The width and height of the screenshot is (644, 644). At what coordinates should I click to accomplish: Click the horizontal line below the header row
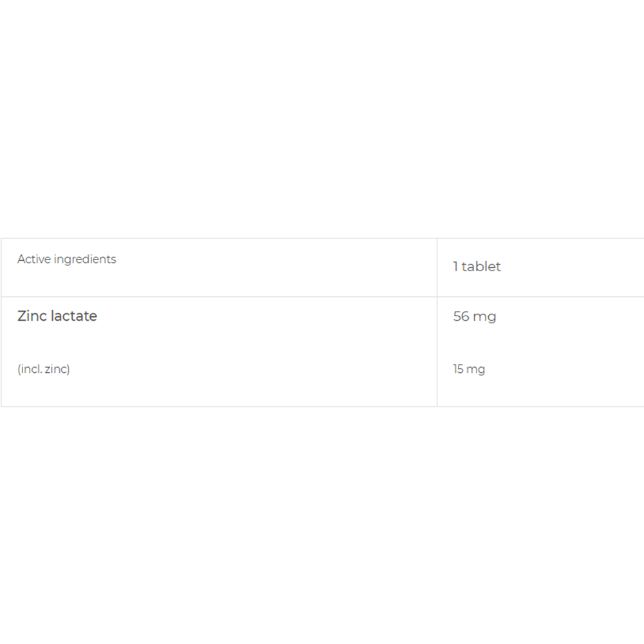click(x=219, y=297)
